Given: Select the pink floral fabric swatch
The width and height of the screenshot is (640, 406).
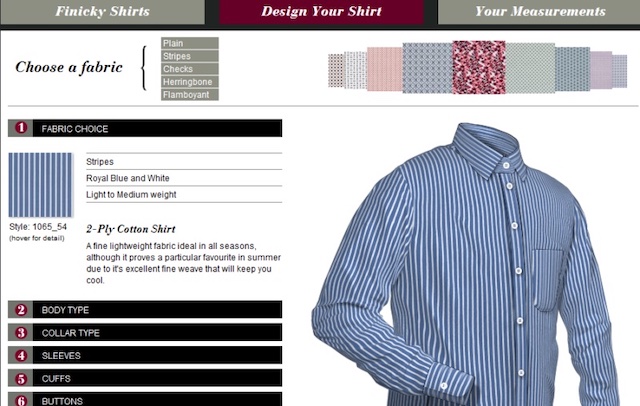Looking at the screenshot, I should (479, 67).
